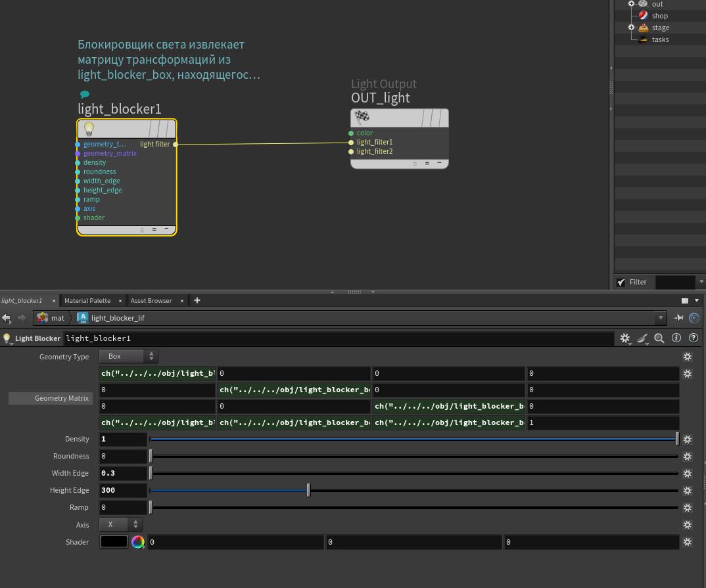Click the help question mark icon
This screenshot has width=706, height=588.
click(x=693, y=338)
